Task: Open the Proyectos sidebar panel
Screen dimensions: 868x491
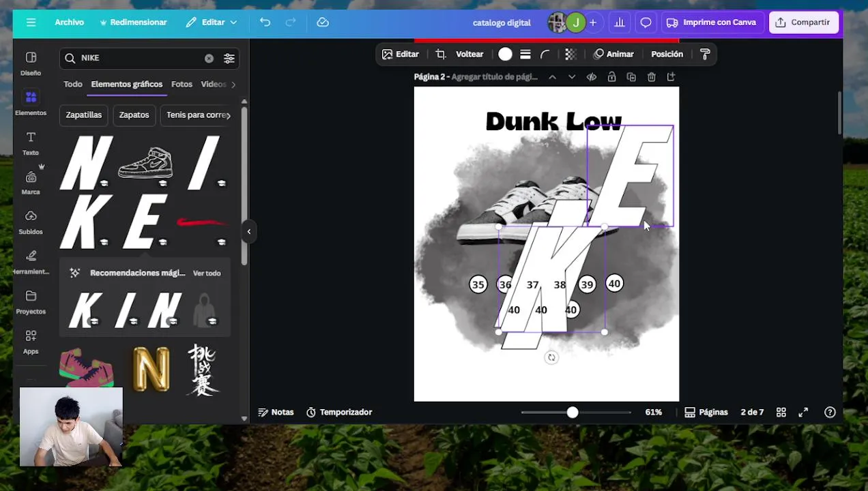Action: click(31, 302)
